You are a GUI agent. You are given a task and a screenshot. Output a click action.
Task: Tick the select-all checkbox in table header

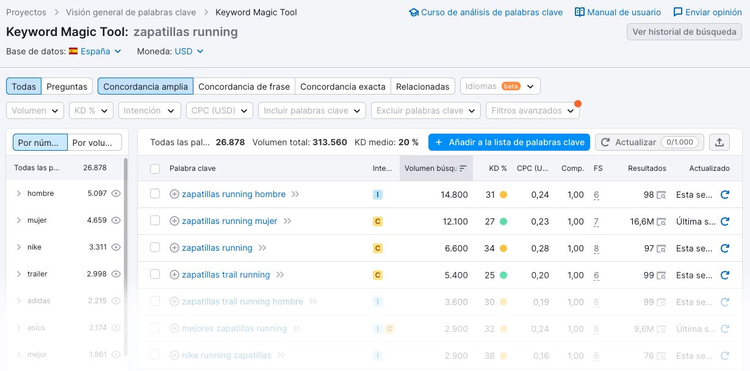(155, 169)
